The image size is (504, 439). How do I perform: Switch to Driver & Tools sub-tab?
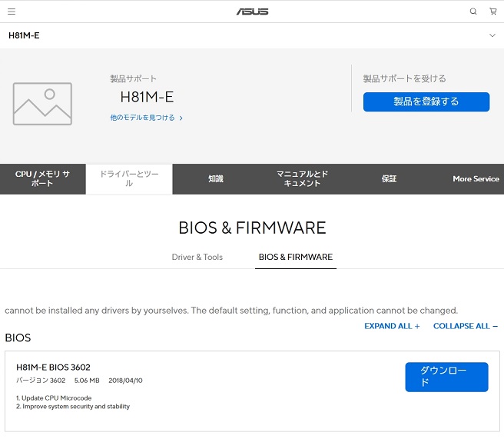point(197,257)
